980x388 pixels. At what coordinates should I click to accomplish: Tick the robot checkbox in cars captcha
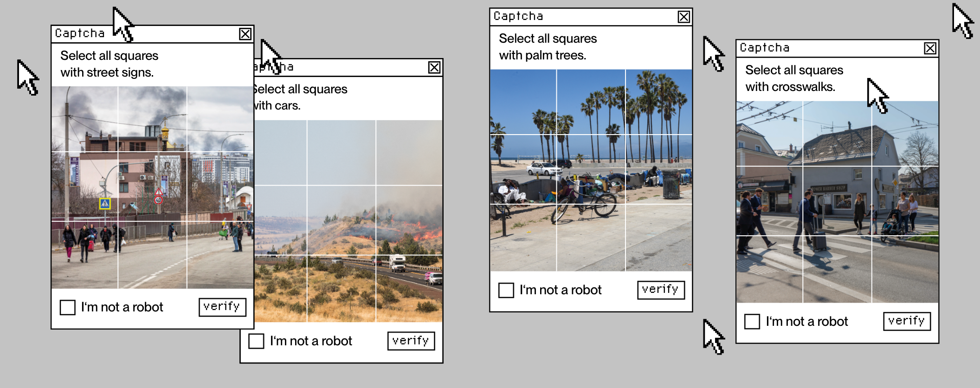coord(256,341)
